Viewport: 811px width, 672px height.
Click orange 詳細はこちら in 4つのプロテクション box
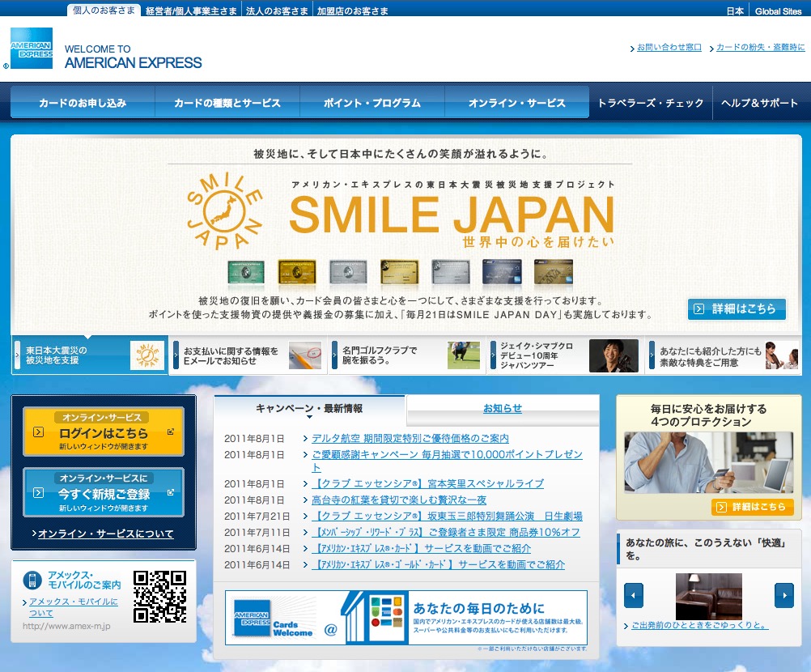(x=752, y=507)
